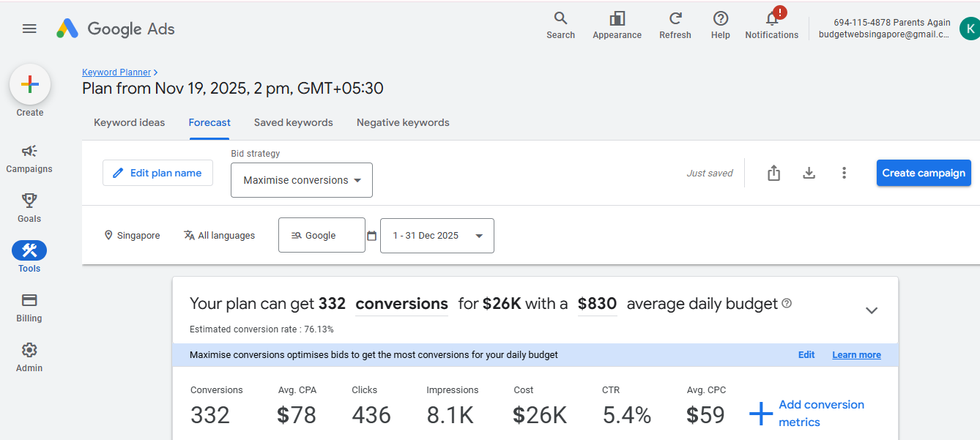Click the Learn more link
Viewport: 980px width, 440px height.
(856, 355)
